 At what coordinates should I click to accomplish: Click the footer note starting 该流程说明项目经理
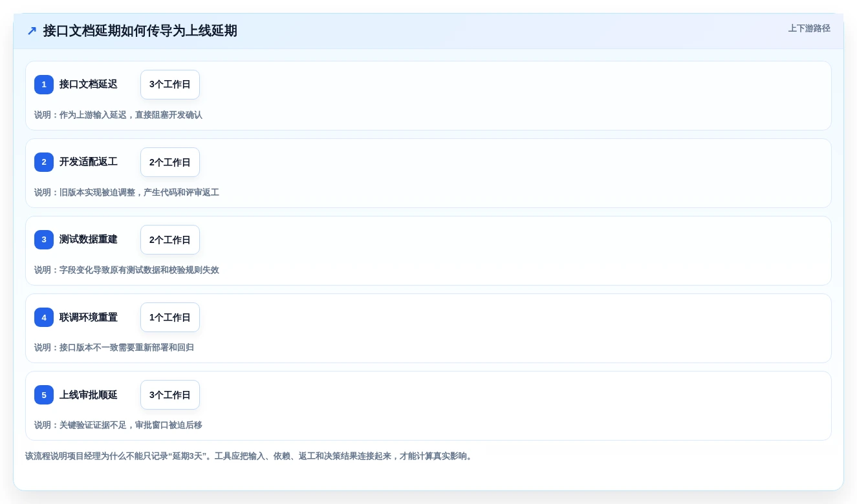250,456
